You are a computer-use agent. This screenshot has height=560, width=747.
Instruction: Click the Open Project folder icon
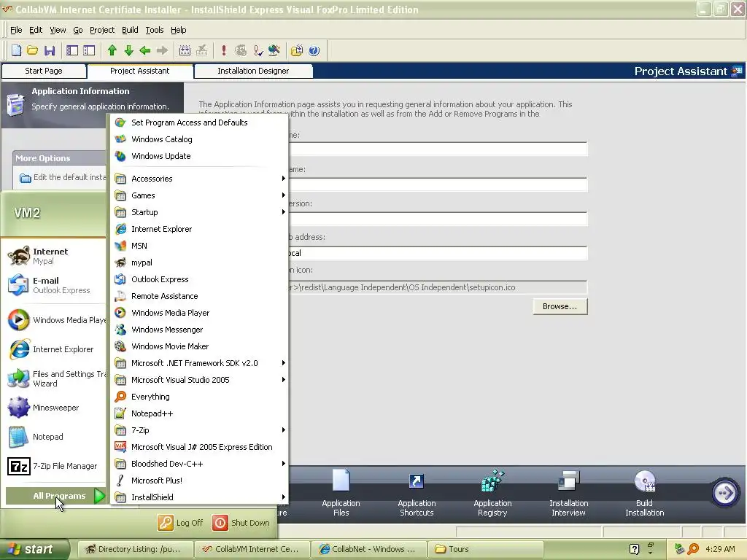click(32, 50)
